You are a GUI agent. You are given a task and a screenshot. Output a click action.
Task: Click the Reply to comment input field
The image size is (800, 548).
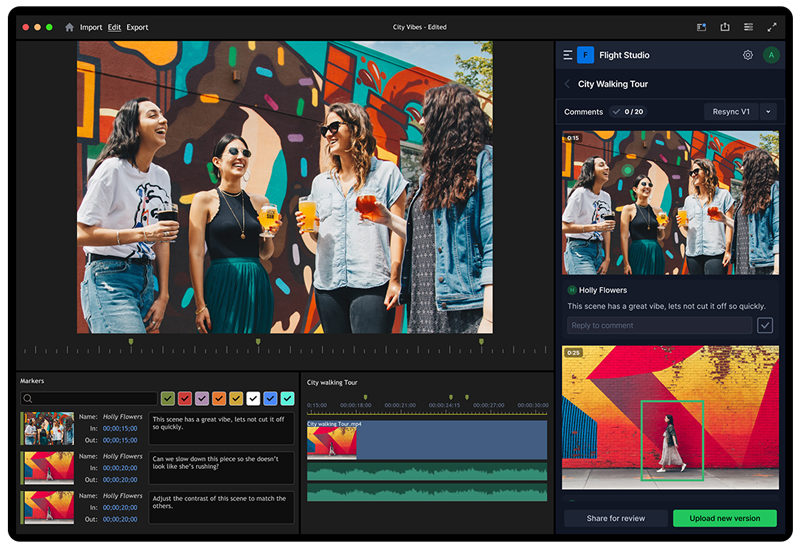pos(659,325)
